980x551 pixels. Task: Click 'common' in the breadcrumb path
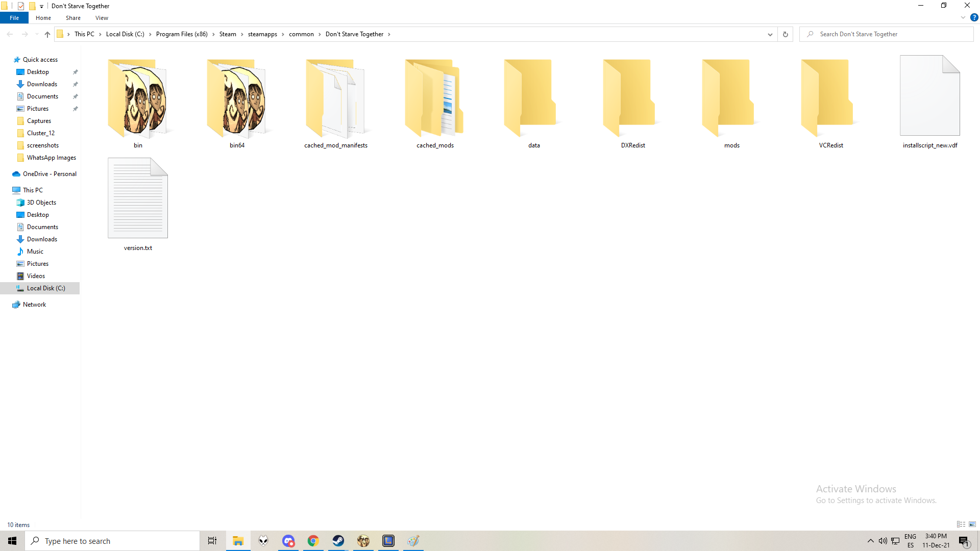click(301, 34)
